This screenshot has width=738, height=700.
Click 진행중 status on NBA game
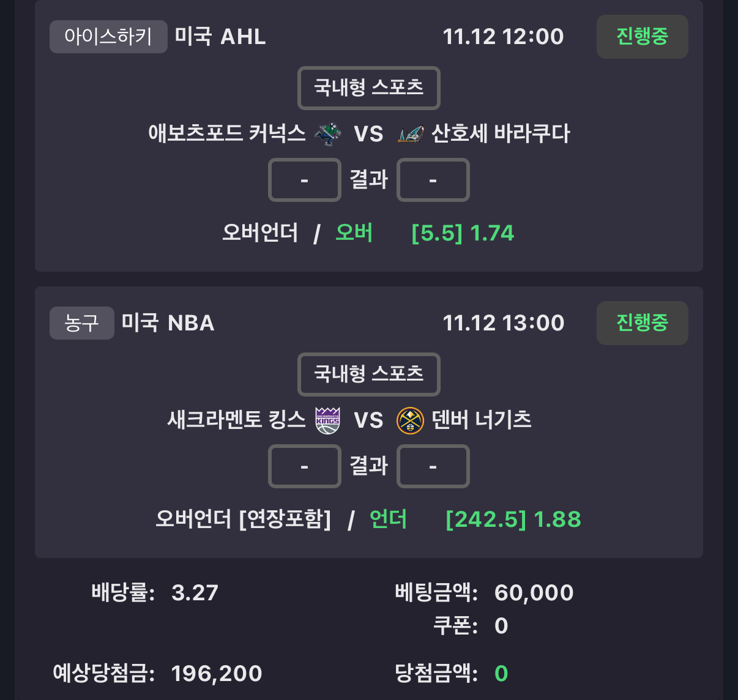tap(642, 323)
